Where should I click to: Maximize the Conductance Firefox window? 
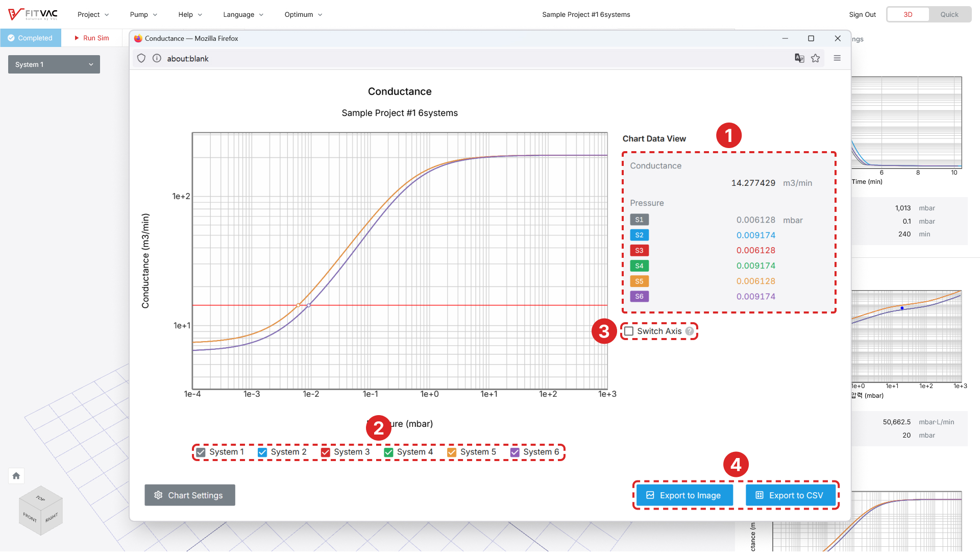[x=811, y=38]
